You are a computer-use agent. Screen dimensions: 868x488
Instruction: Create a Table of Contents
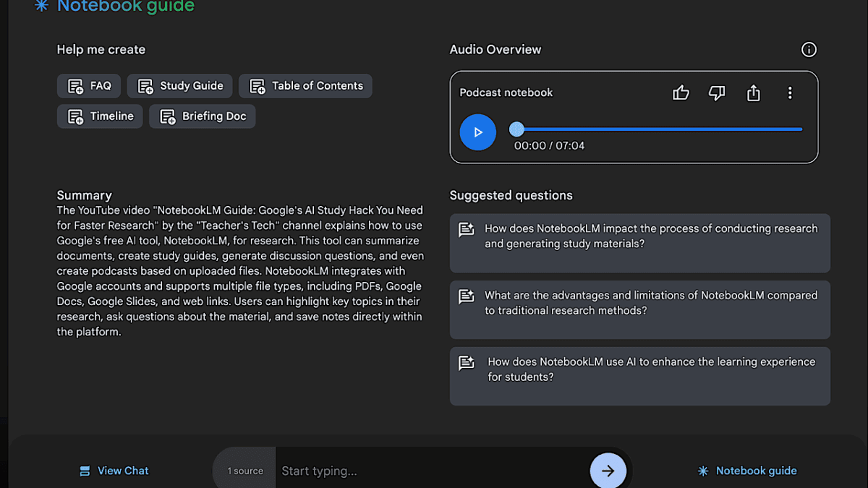coord(305,86)
